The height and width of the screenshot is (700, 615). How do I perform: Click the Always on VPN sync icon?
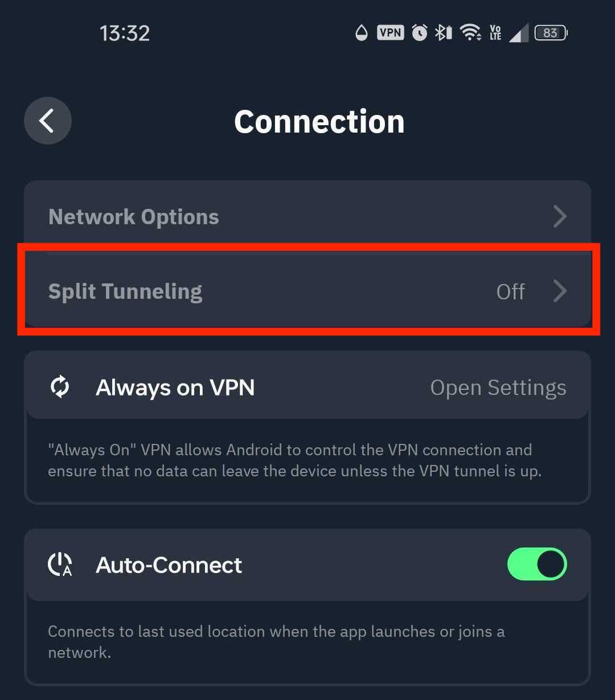pos(60,386)
